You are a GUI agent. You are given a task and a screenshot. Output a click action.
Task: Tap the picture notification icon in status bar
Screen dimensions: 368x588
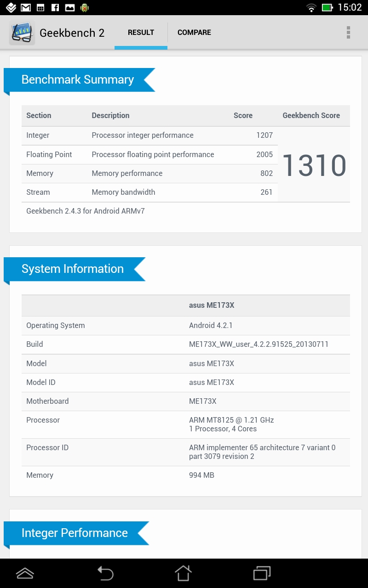[69, 7]
